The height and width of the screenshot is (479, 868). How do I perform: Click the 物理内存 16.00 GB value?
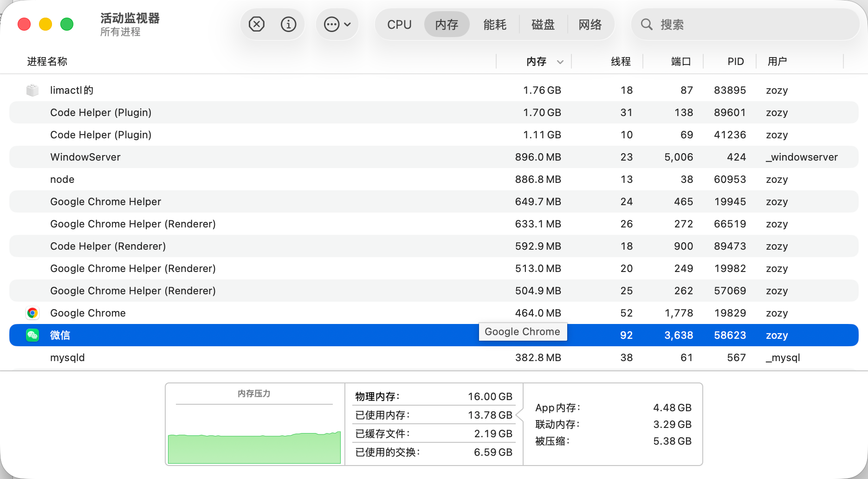point(490,396)
